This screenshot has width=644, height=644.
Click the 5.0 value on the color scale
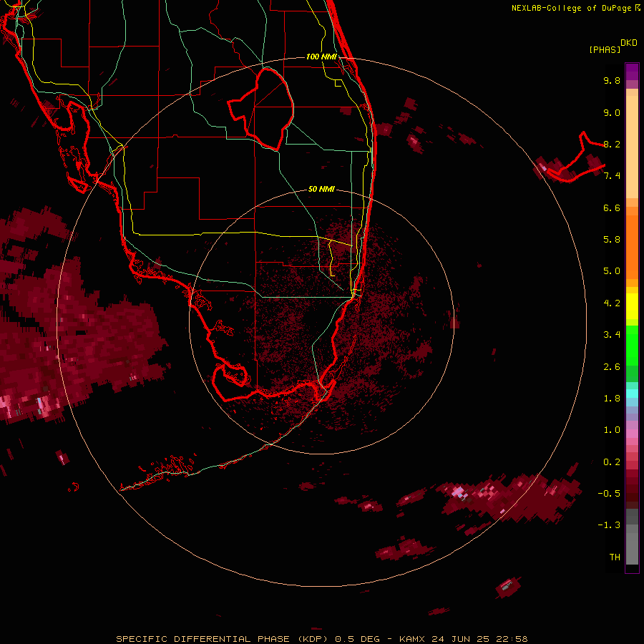point(612,271)
